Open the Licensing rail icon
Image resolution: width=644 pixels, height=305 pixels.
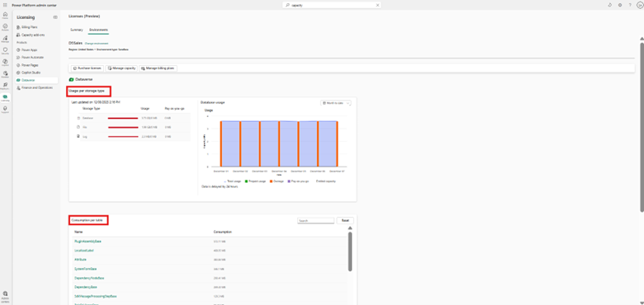point(5,97)
